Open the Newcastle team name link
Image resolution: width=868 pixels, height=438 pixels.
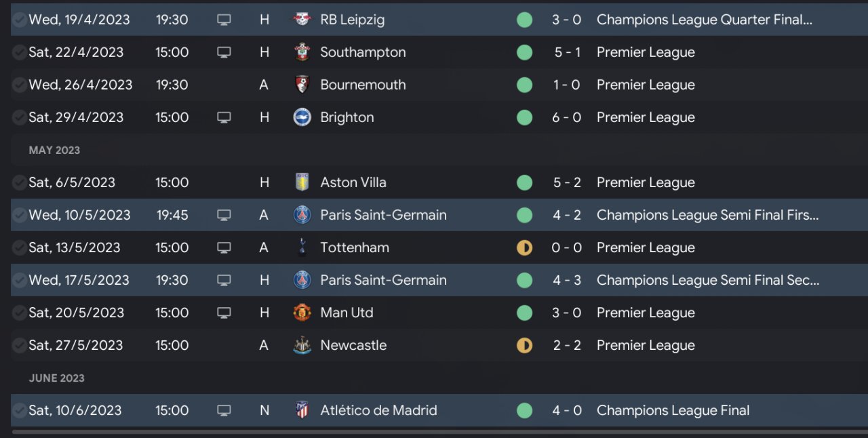pos(353,345)
